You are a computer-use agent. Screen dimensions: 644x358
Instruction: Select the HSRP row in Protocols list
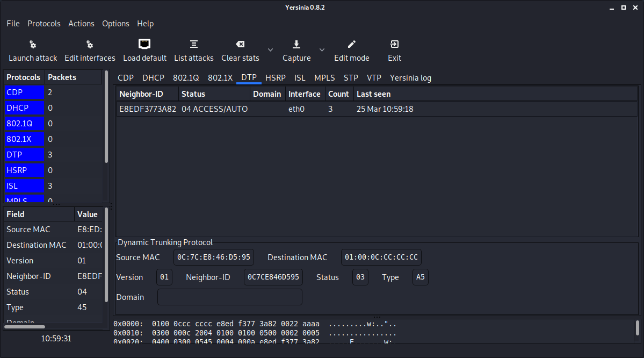click(53, 170)
